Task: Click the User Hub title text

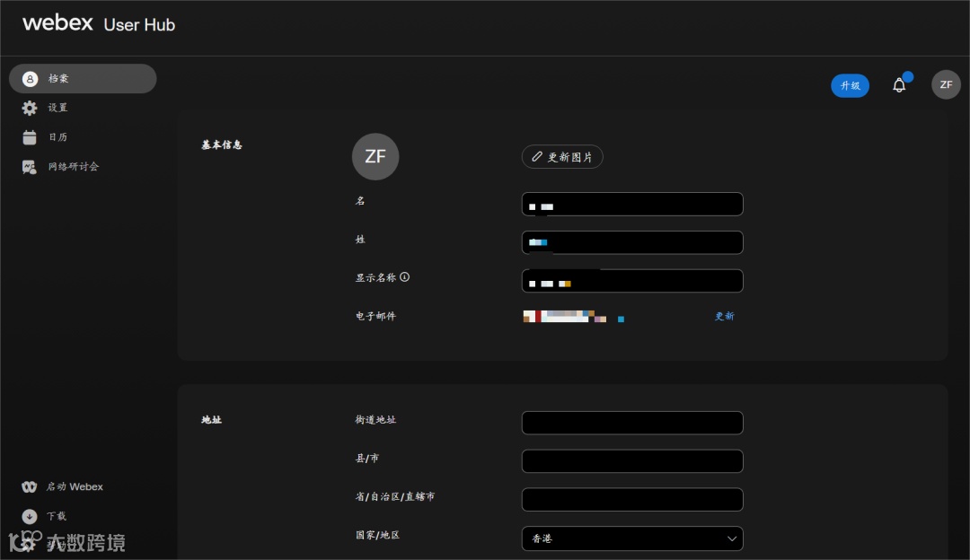Action: click(139, 25)
